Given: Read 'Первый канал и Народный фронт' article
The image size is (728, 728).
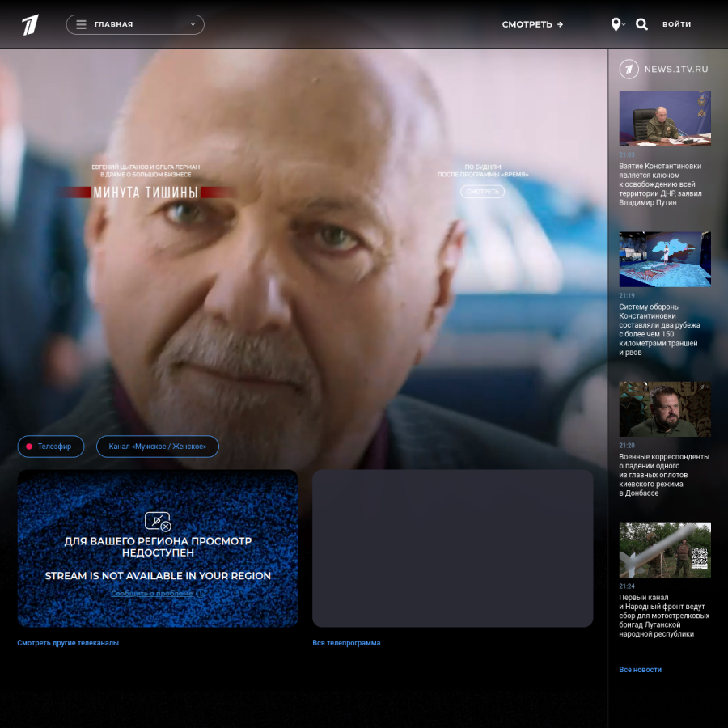Looking at the screenshot, I should (x=664, y=616).
